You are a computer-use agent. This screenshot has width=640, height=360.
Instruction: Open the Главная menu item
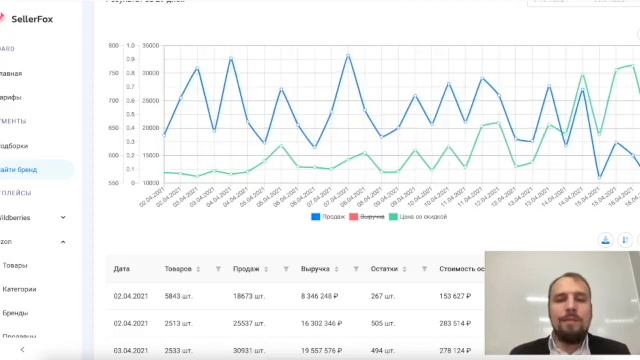pyautogui.click(x=11, y=73)
